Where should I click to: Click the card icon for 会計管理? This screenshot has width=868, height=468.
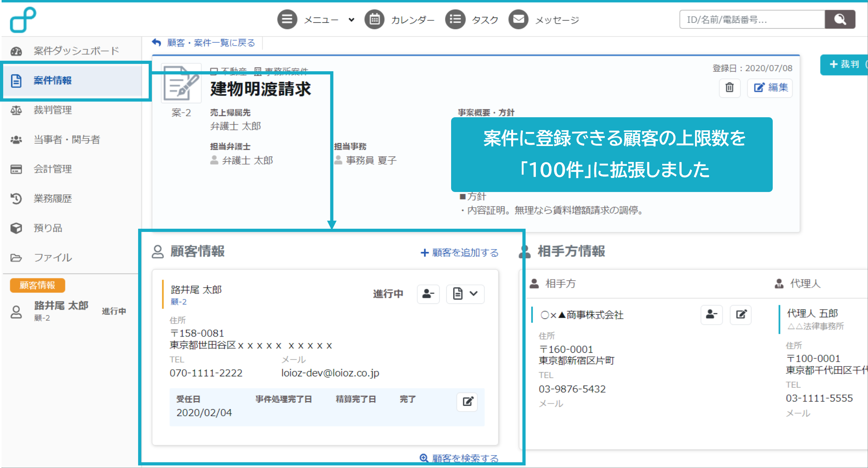16,169
